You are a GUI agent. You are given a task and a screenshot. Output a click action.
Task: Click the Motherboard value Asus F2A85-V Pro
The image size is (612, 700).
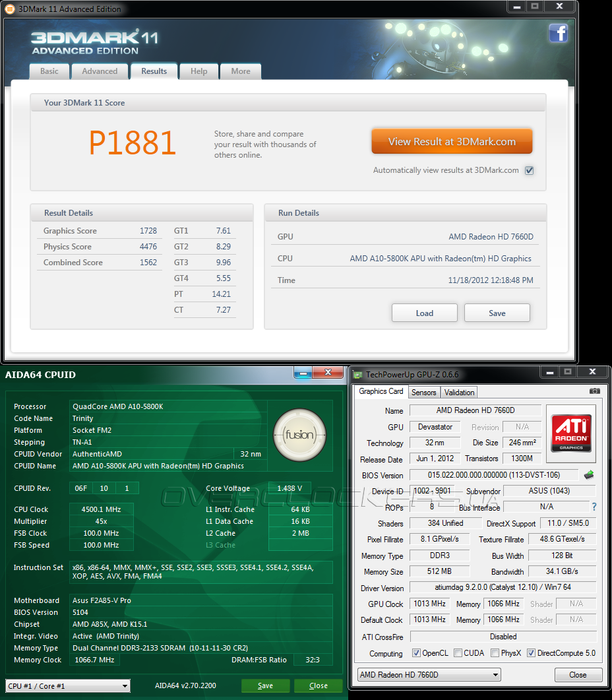click(x=102, y=600)
